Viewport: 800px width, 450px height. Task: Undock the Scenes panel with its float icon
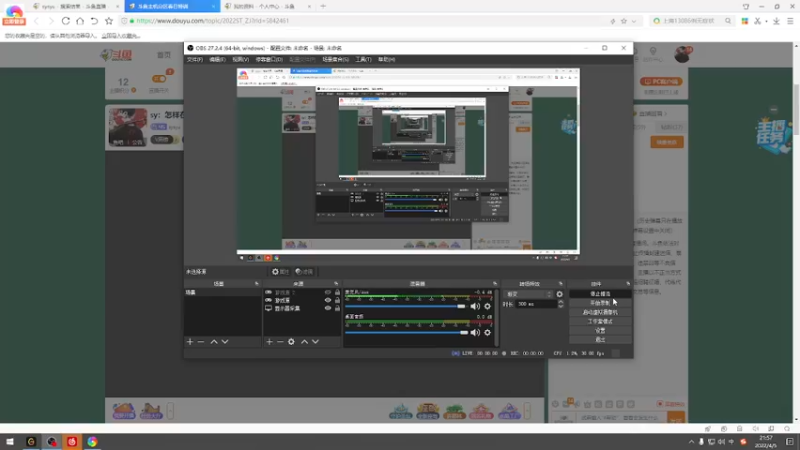click(x=257, y=284)
